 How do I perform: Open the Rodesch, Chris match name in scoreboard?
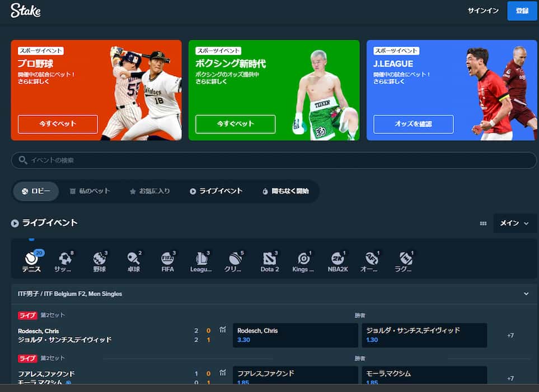[x=39, y=331]
